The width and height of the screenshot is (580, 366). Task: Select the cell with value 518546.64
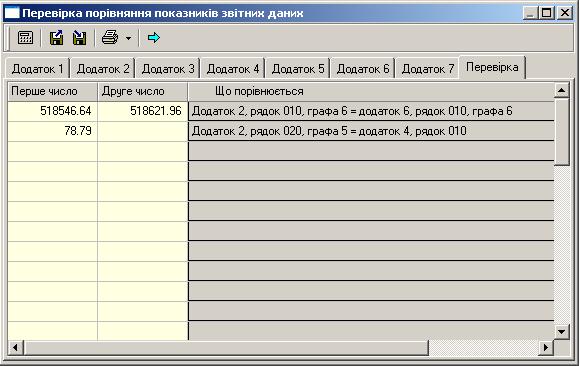tap(53, 111)
